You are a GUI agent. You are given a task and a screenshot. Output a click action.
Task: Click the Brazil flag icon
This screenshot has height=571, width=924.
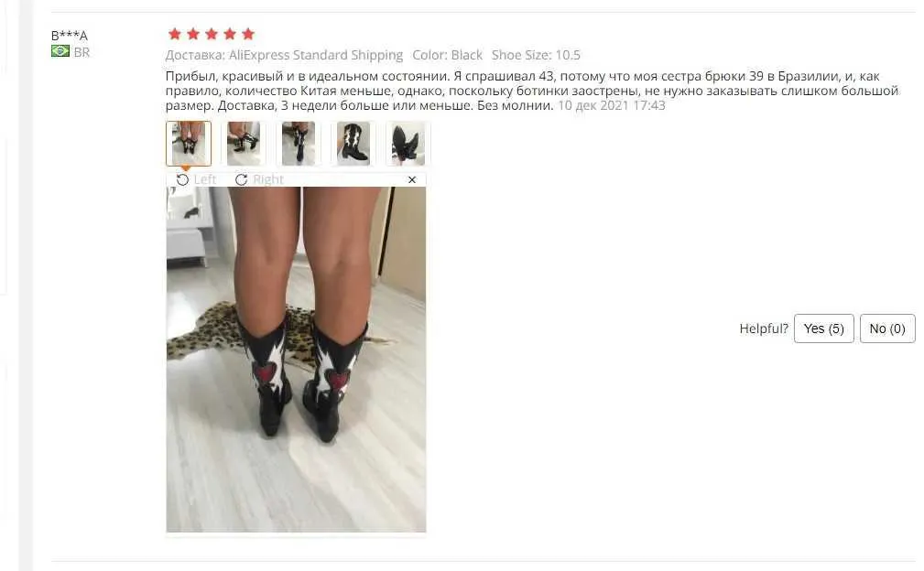point(60,51)
